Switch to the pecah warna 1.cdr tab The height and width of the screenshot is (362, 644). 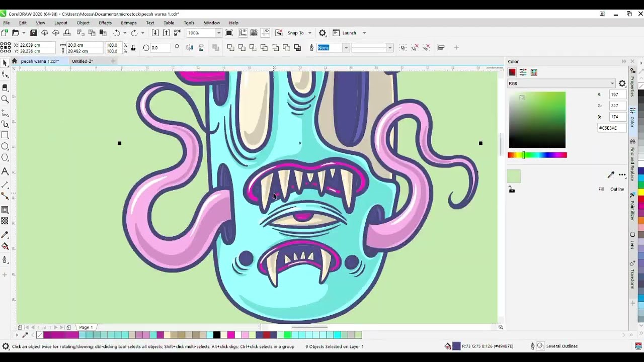40,61
